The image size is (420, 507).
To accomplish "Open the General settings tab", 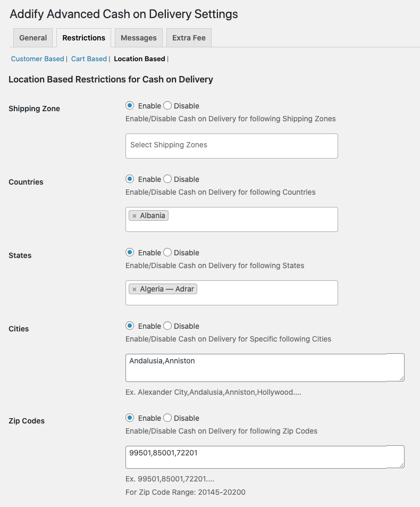I will [x=32, y=37].
